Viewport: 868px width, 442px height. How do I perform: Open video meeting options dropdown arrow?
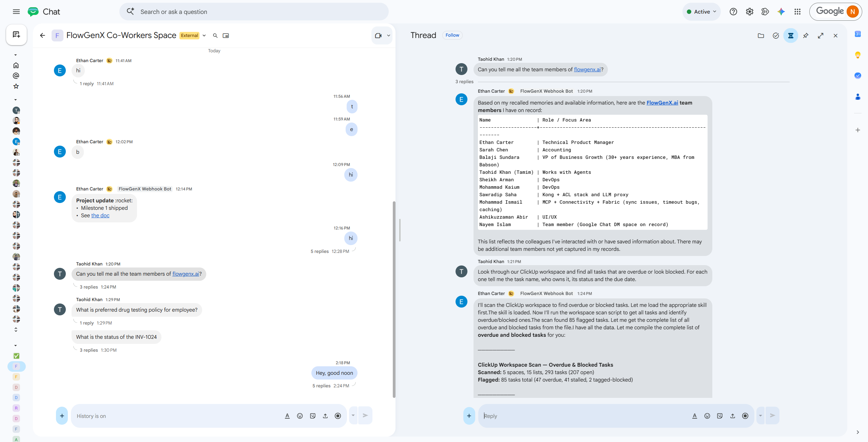pos(389,35)
